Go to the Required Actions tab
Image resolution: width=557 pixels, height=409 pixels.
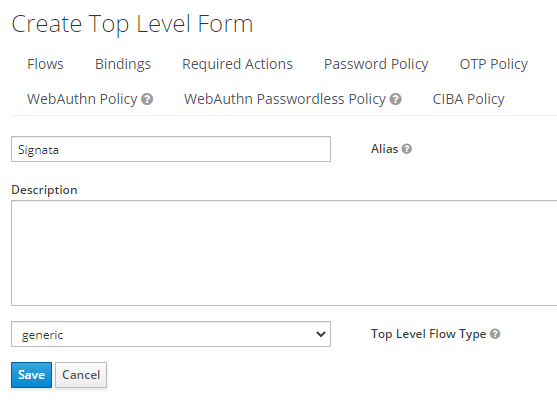click(237, 64)
